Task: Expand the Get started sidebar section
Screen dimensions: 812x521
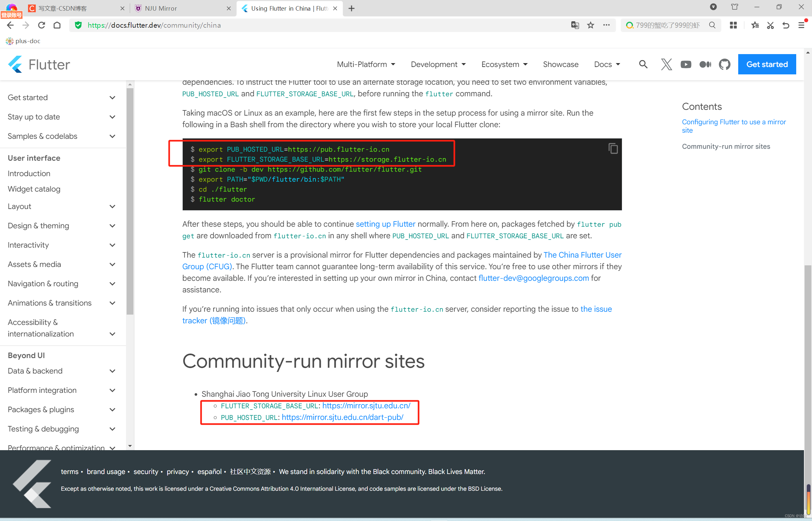Action: click(112, 98)
